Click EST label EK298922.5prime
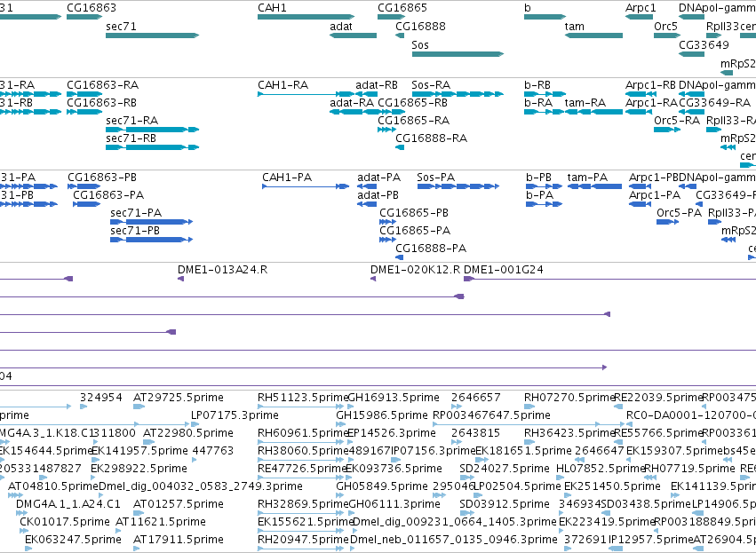Image resolution: width=756 pixels, height=553 pixels. [139, 470]
